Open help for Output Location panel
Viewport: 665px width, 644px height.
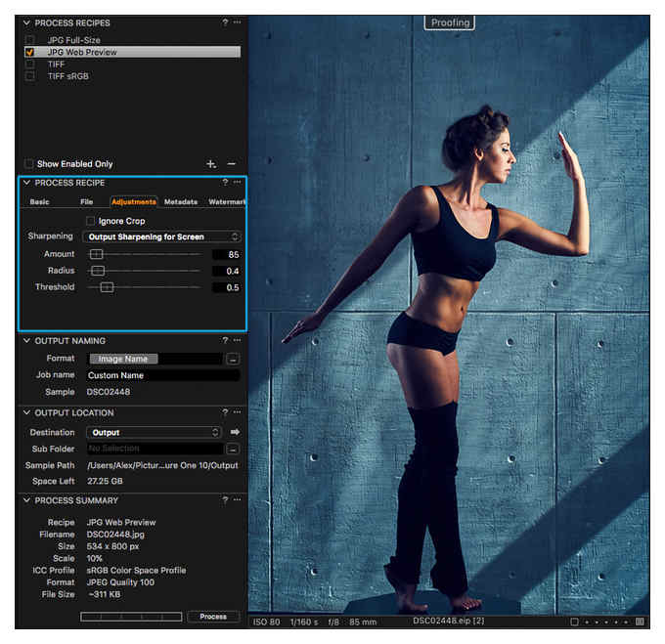pos(225,412)
